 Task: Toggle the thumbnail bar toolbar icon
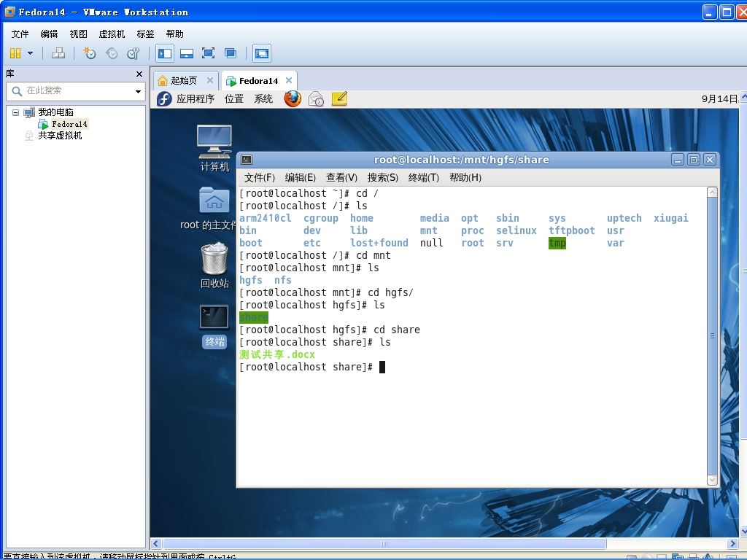[x=186, y=53]
